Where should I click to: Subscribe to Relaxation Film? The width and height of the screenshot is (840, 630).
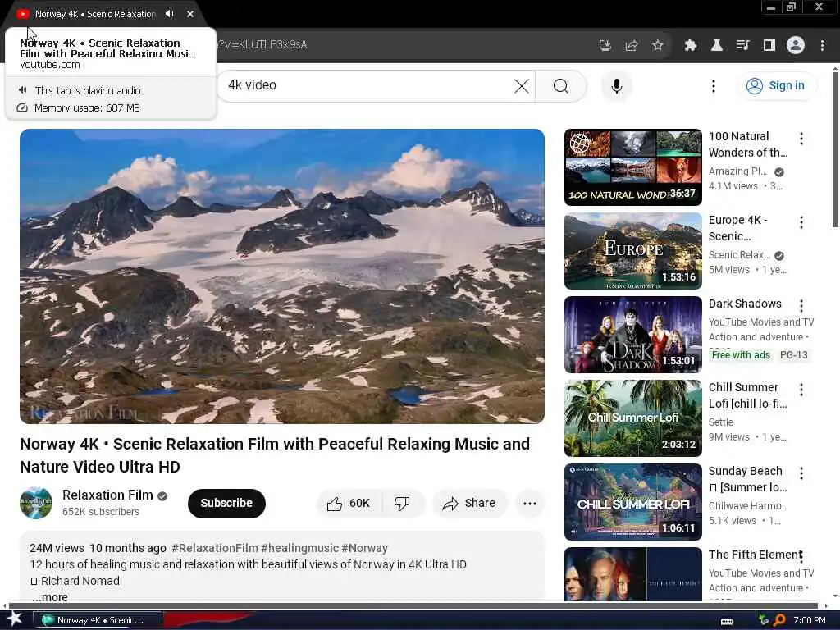click(226, 503)
